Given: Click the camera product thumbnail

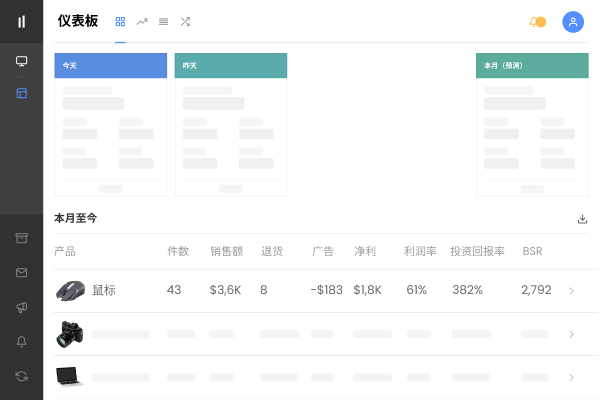Looking at the screenshot, I should click(x=70, y=334).
